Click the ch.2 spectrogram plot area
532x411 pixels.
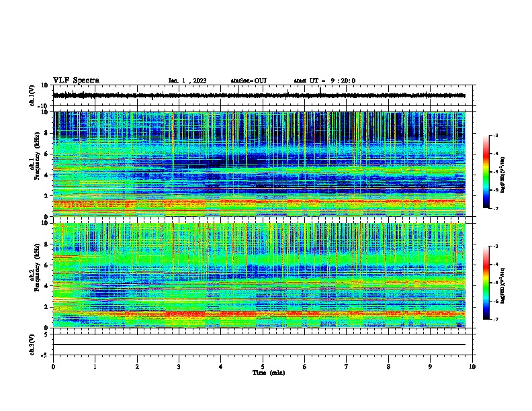point(259,275)
